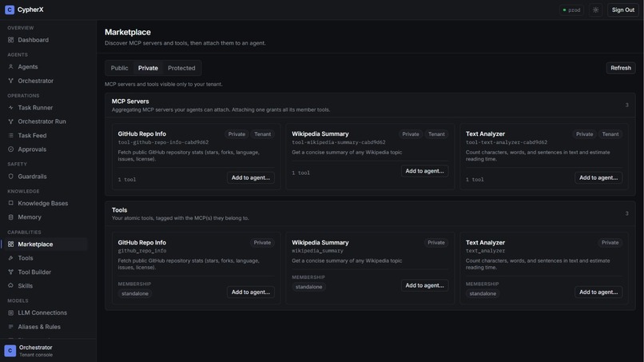Click the Agents sidebar icon
The height and width of the screenshot is (362, 644).
10,66
